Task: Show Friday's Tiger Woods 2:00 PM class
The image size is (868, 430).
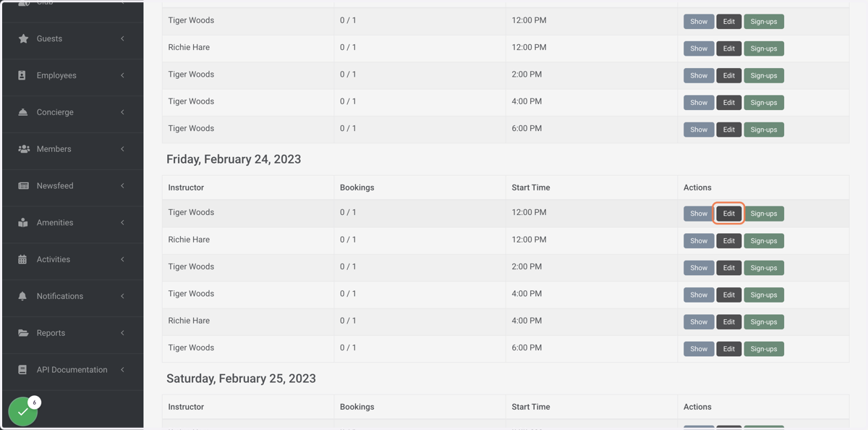Action: 699,268
